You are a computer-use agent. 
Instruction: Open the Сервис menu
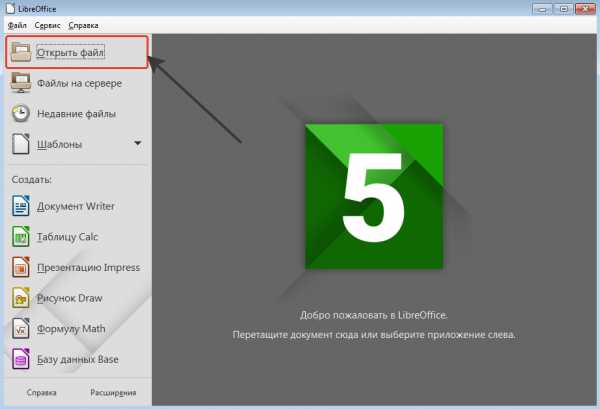tap(47, 25)
